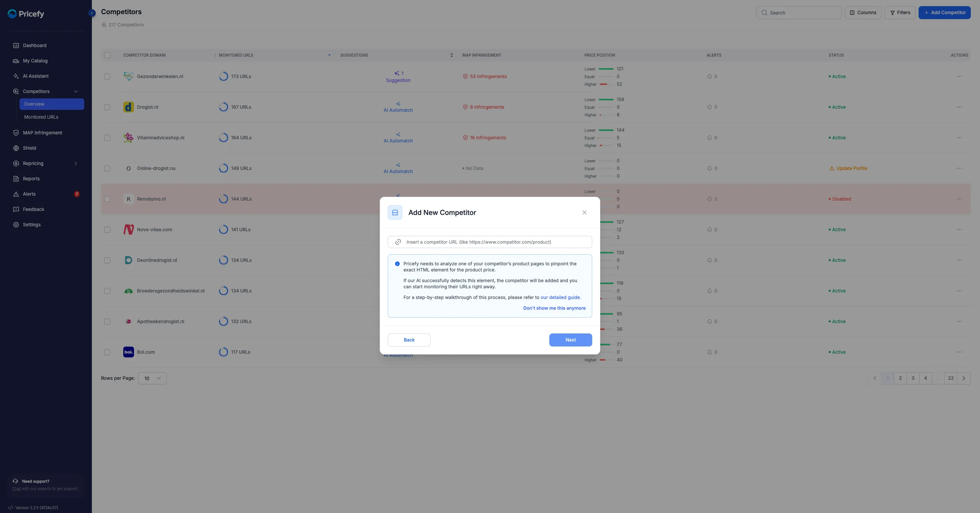The image size is (980, 513).
Task: Select the Gezonderwinkelen.nl row checkbox
Action: tap(107, 77)
